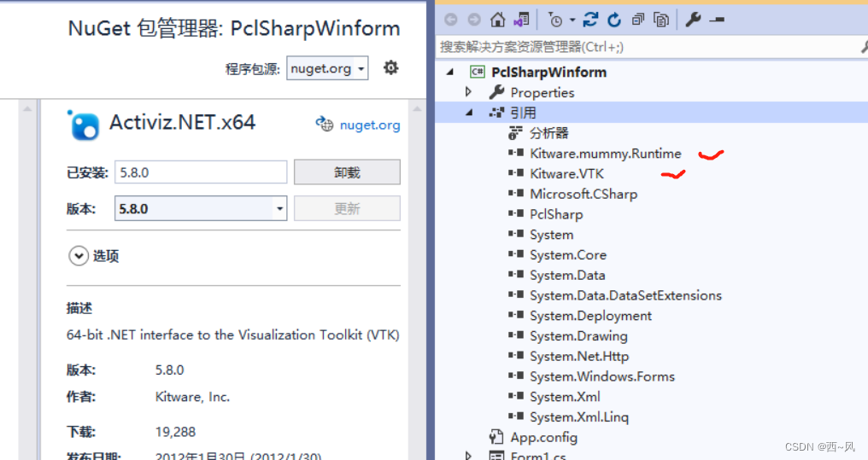Image resolution: width=868 pixels, height=460 pixels.
Task: Open the pending changes filter clock icon
Action: coord(555,20)
